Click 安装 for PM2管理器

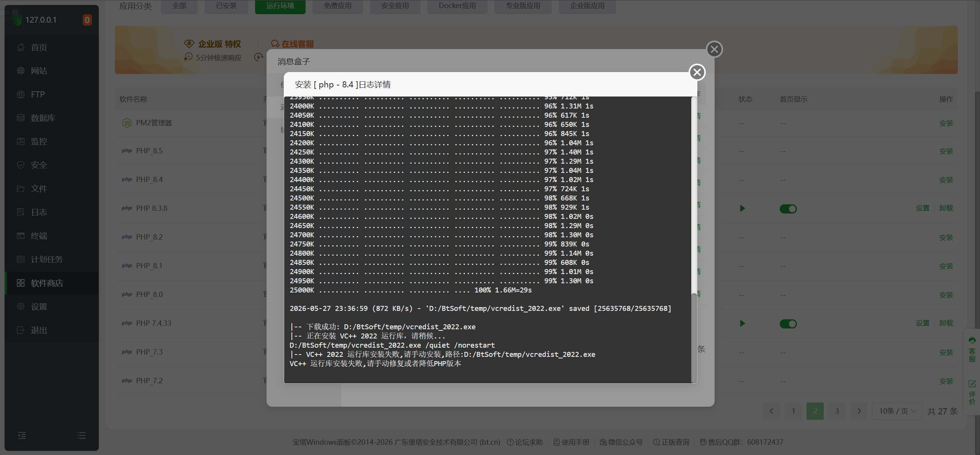click(946, 123)
